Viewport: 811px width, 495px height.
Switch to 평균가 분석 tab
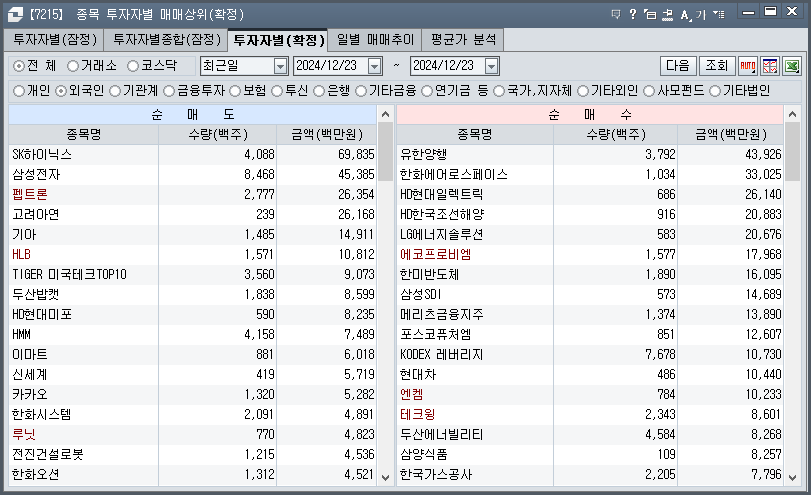click(x=463, y=40)
